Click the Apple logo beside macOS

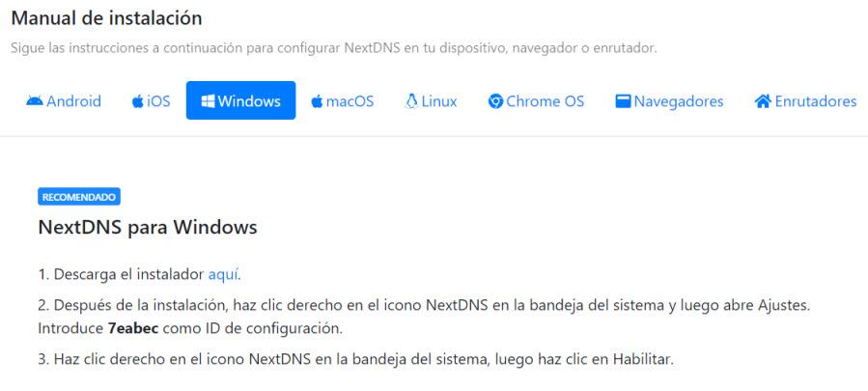click(317, 101)
